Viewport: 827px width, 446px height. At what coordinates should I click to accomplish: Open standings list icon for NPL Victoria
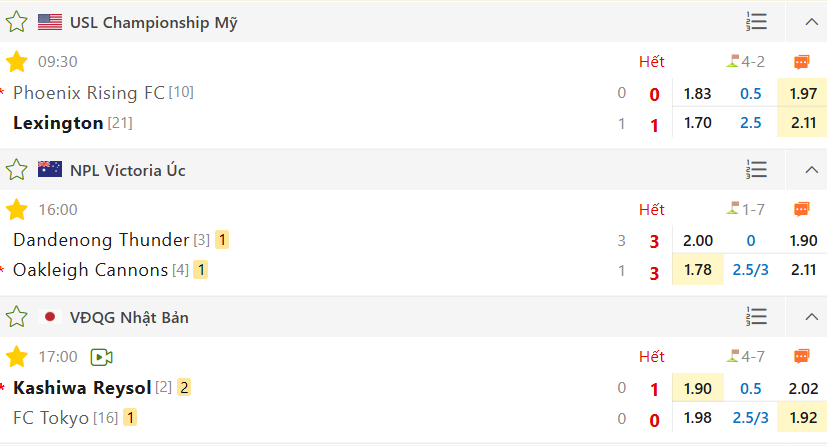(x=756, y=170)
